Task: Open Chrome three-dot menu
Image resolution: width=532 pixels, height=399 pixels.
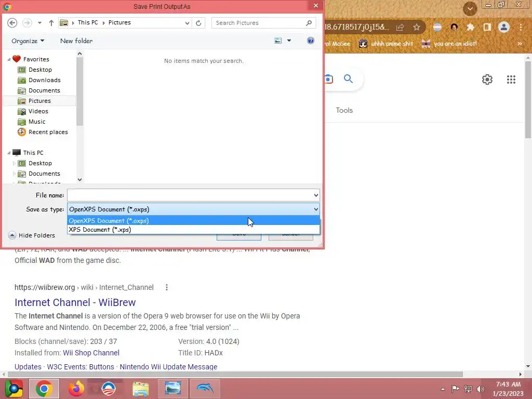Action: (x=521, y=27)
